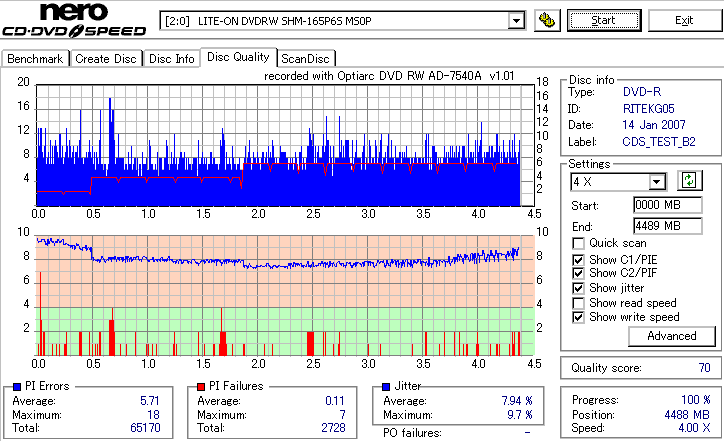Click PI Errors average 5.71
Image resolution: width=724 pixels, height=441 pixels.
pyautogui.click(x=150, y=401)
